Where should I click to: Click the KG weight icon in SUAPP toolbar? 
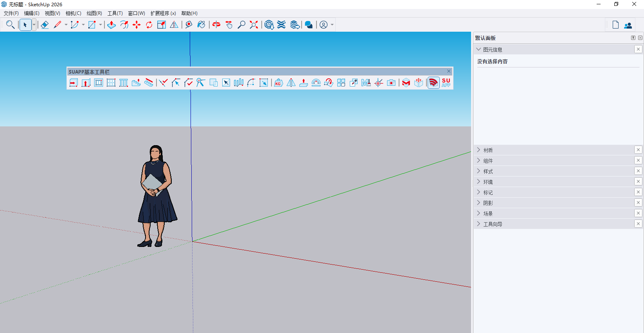tap(278, 83)
